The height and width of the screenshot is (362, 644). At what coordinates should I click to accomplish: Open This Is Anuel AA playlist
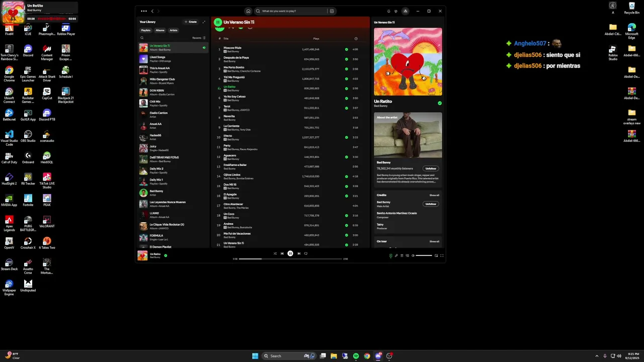coord(173,70)
